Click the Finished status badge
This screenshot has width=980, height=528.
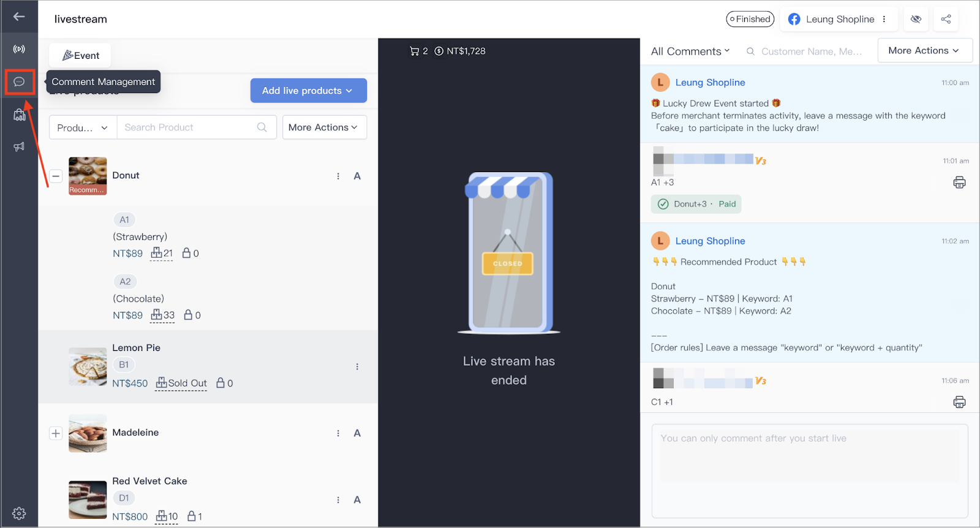pyautogui.click(x=750, y=19)
